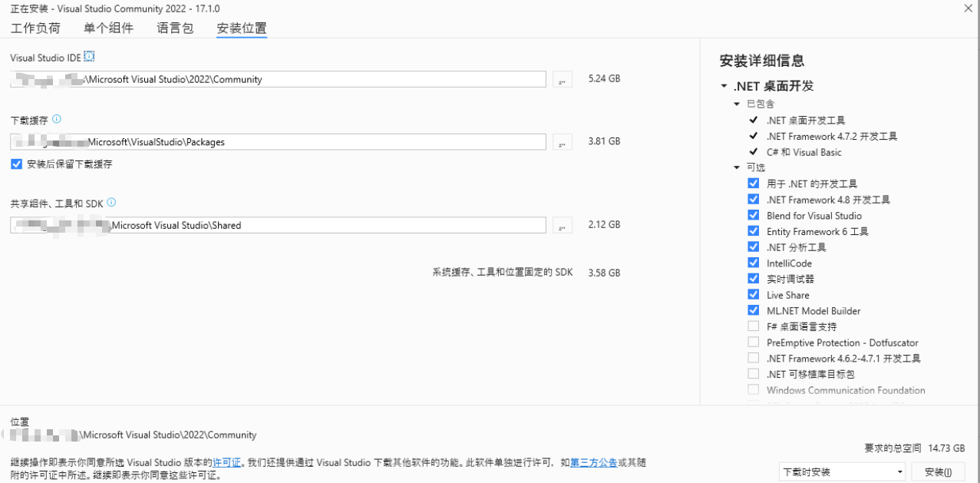This screenshot has height=483, width=980.
Task: Enable .NET 可移植库目标包
Action: pos(753,374)
